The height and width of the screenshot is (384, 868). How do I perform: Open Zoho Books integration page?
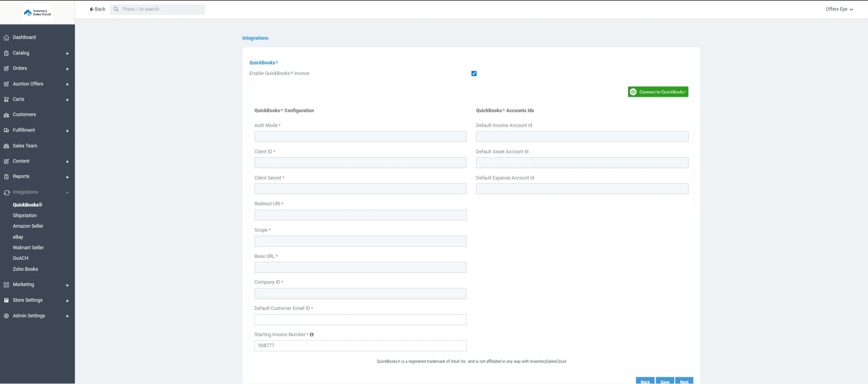[x=25, y=269]
